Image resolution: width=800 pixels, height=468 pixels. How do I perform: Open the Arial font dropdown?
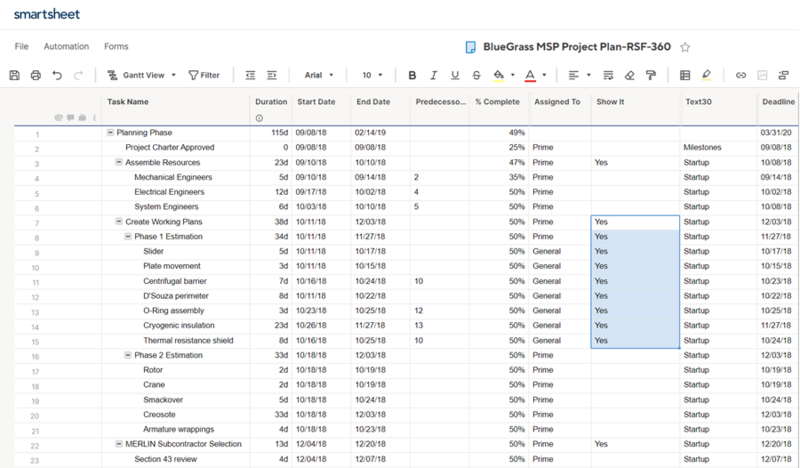click(319, 75)
